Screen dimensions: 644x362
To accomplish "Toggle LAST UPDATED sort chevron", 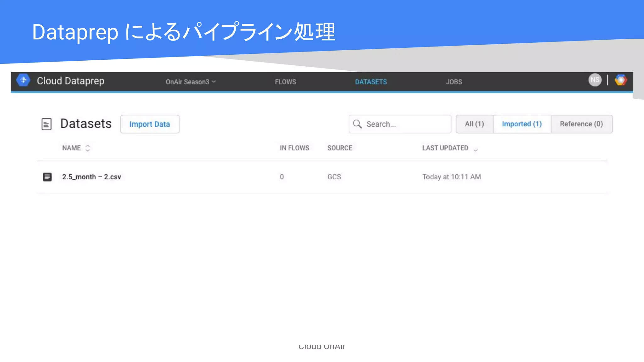I will click(x=475, y=150).
